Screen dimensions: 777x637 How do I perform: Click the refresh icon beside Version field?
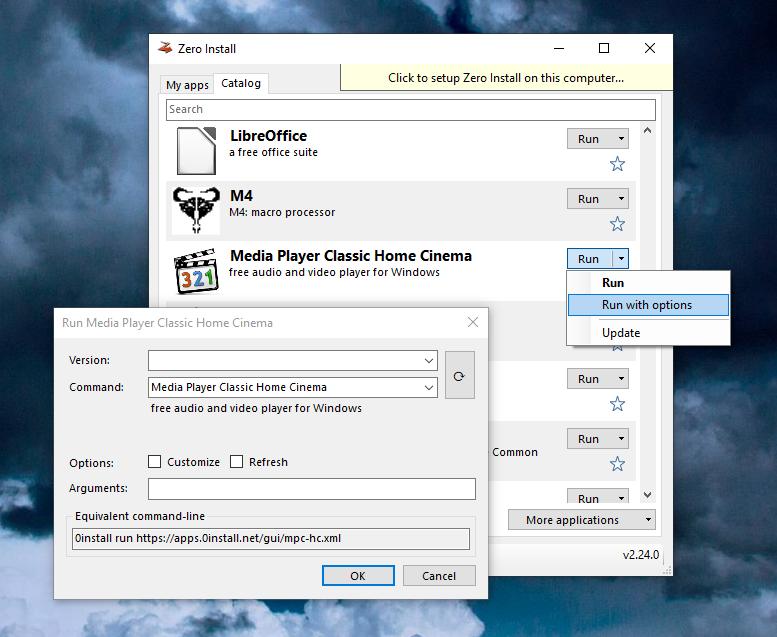459,375
